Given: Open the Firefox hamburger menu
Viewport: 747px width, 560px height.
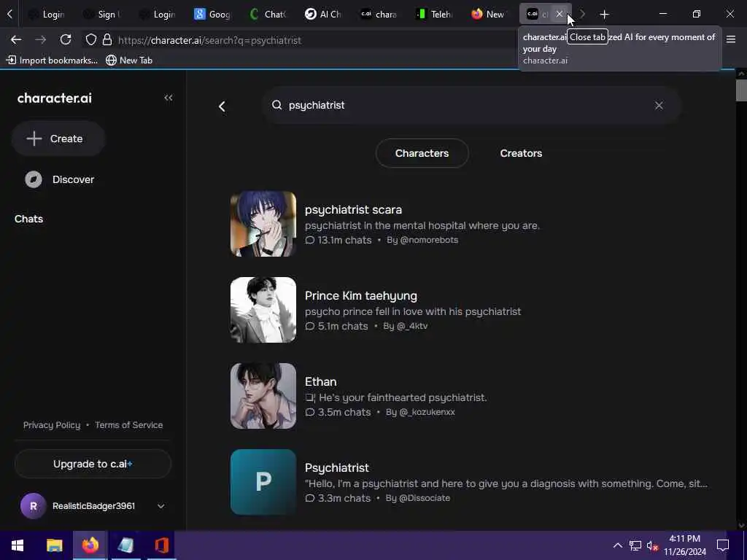Looking at the screenshot, I should (x=731, y=39).
